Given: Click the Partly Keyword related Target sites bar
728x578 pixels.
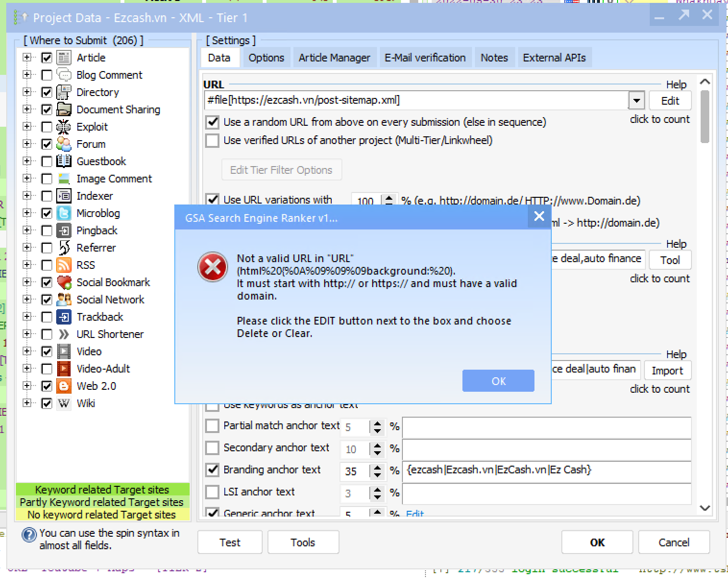Looking at the screenshot, I should tap(103, 502).
